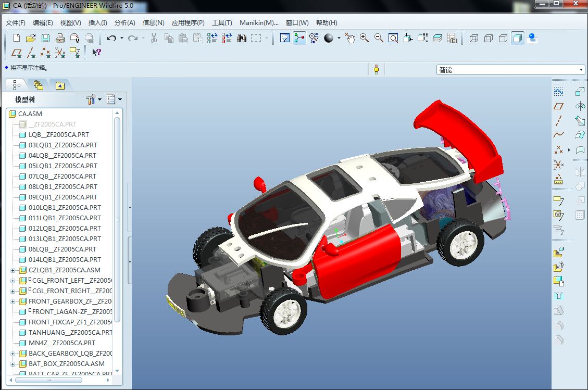Select the Zoom Out magnifier tool
Viewport: 588px width, 390px height.
click(379, 38)
